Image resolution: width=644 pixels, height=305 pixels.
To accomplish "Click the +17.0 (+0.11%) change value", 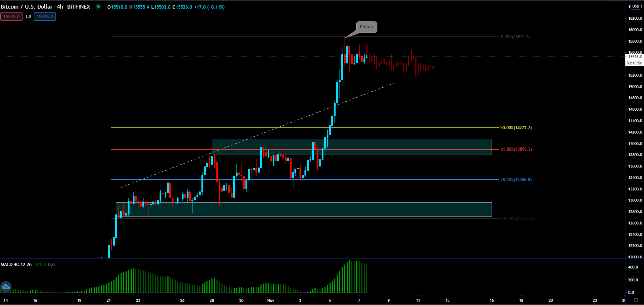I will [x=209, y=7].
